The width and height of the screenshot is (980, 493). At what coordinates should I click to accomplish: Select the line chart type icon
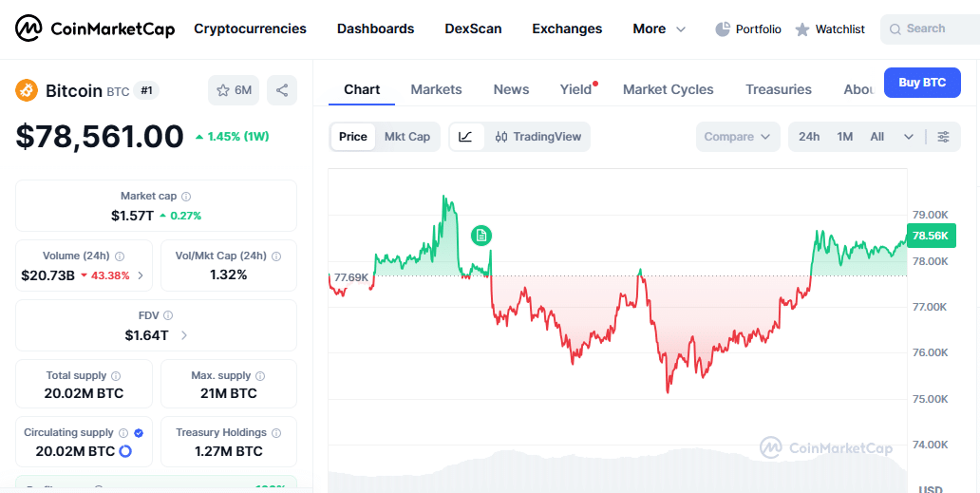click(465, 137)
